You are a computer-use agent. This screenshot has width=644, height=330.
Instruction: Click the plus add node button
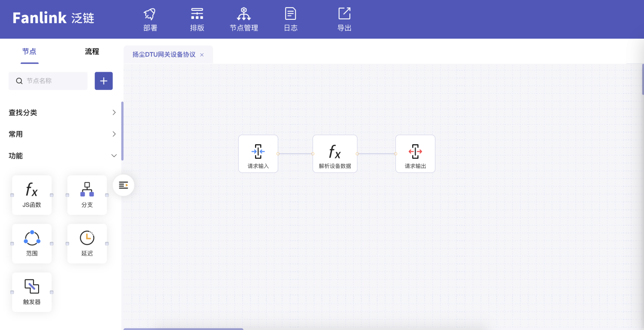(x=103, y=81)
